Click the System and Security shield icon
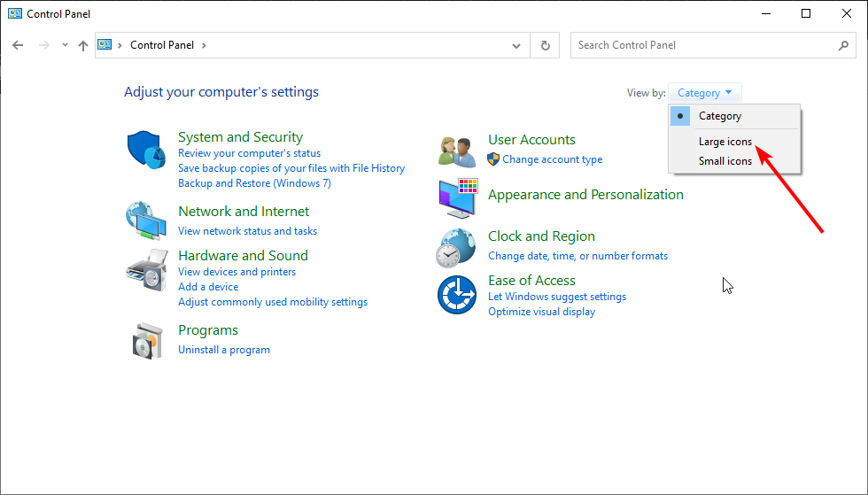868x495 pixels. (146, 151)
